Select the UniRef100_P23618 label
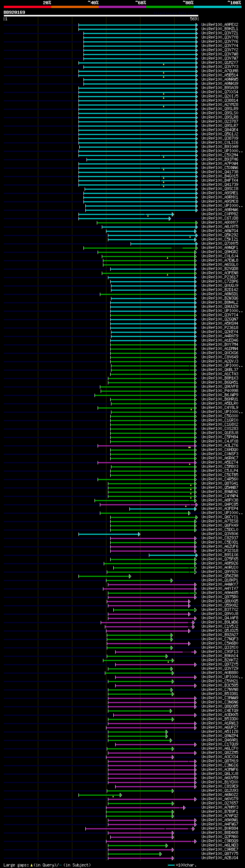Screen dimensions: 245x868 220,327
